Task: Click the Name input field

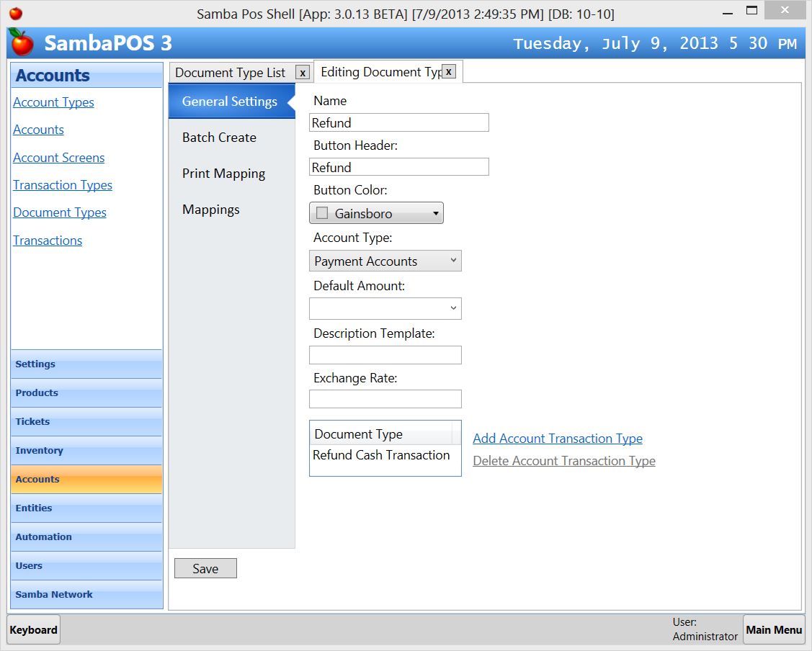Action: pos(398,123)
